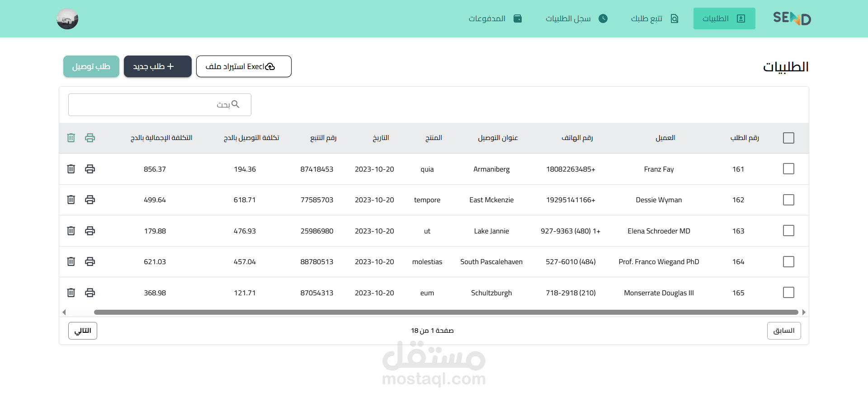This screenshot has height=396, width=868.
Task: Click the طلب جديد button
Action: 158,66
